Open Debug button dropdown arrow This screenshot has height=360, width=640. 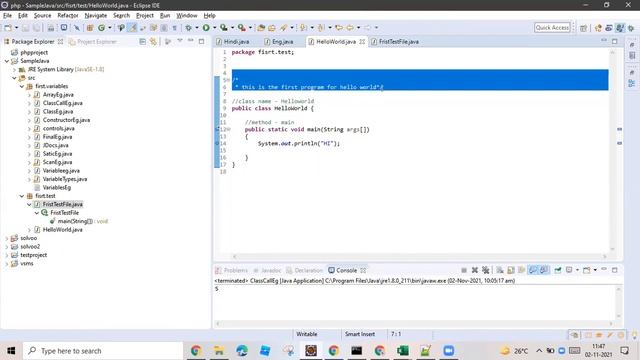point(197,28)
